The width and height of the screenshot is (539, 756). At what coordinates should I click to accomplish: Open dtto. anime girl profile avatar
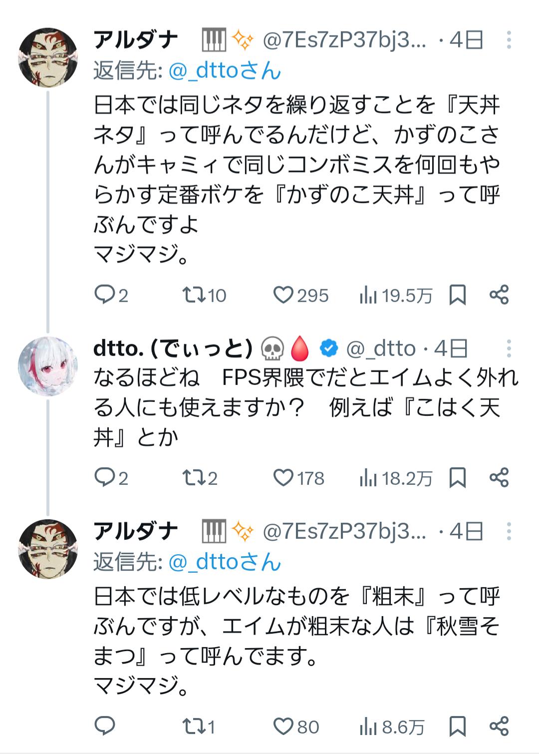click(x=48, y=366)
